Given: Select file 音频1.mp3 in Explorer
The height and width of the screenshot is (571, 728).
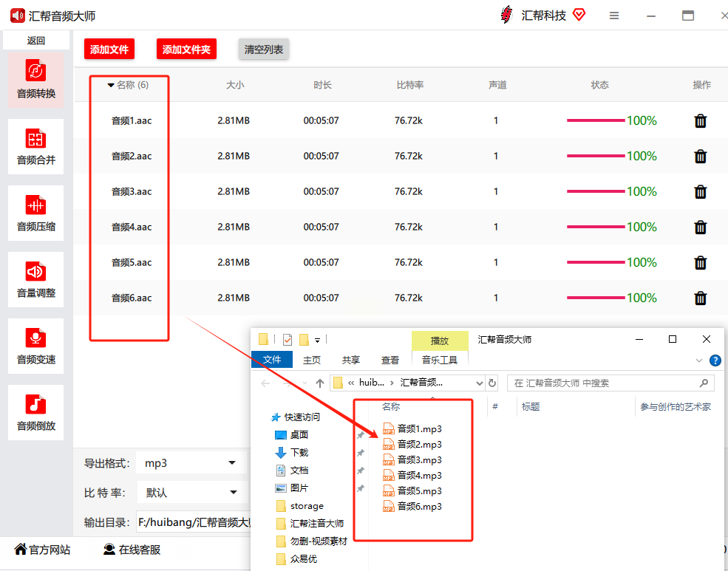Looking at the screenshot, I should coord(412,428).
